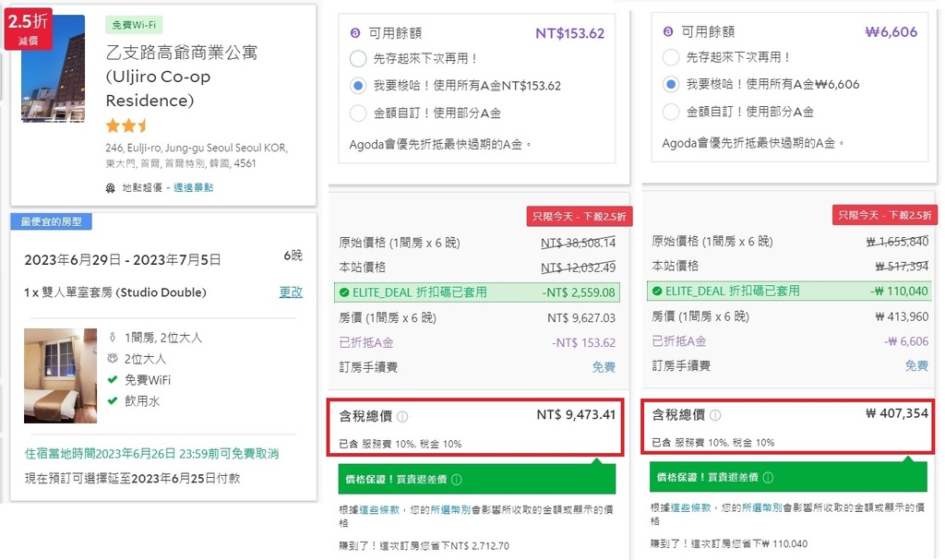Screen dimensions: 945x560
Task: Open price guarantee info icon in ₩ panel
Action: coord(770,478)
